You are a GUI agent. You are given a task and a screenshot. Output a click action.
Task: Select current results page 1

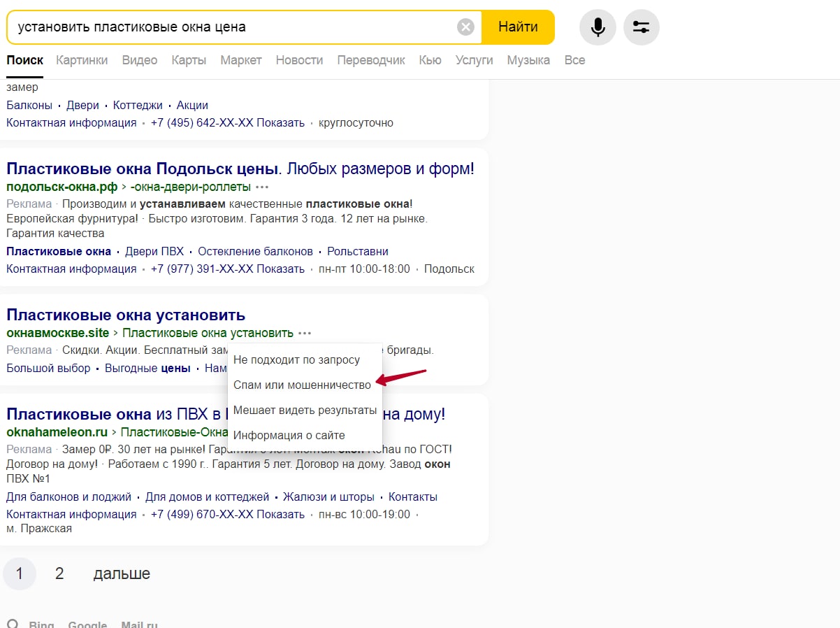tap(20, 574)
